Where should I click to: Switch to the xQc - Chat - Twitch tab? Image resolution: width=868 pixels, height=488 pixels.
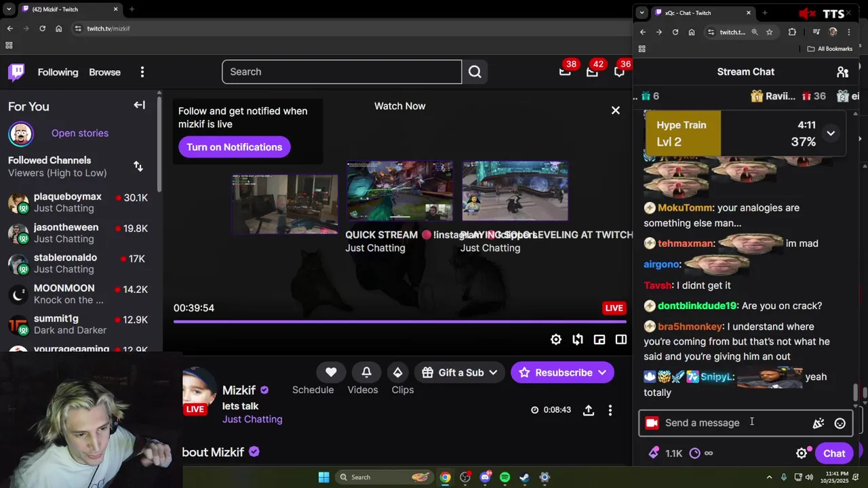[x=702, y=13]
